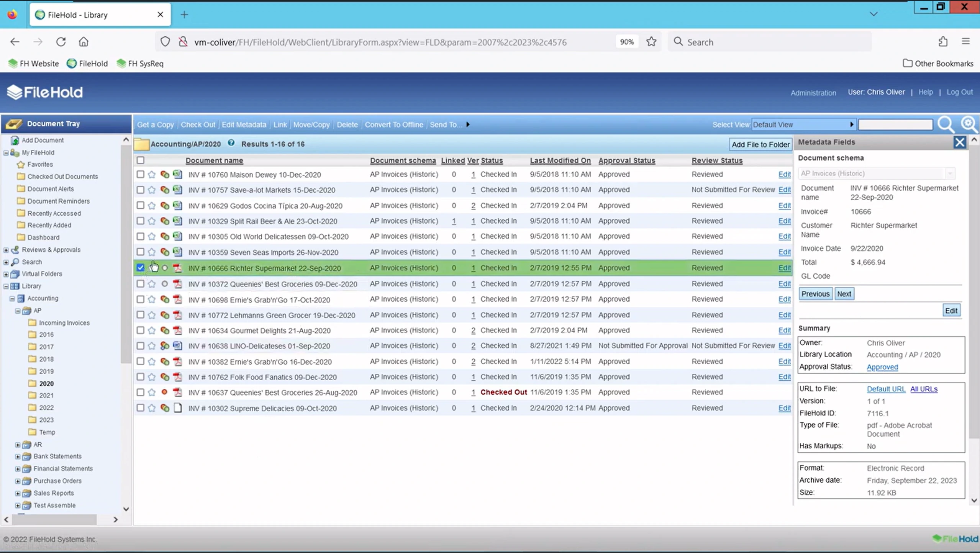Image resolution: width=980 pixels, height=553 pixels.
Task: Click metadata pane scrollbar down arrow
Action: pyautogui.click(x=974, y=501)
